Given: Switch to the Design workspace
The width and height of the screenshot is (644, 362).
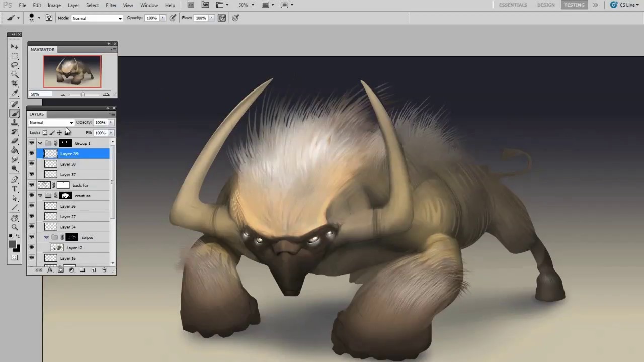Looking at the screenshot, I should [x=545, y=5].
